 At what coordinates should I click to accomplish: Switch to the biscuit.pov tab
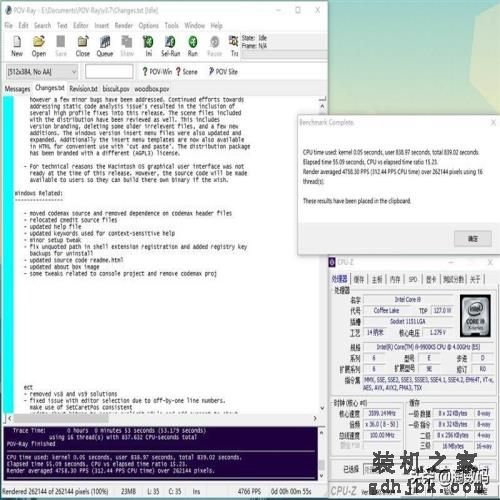click(116, 89)
